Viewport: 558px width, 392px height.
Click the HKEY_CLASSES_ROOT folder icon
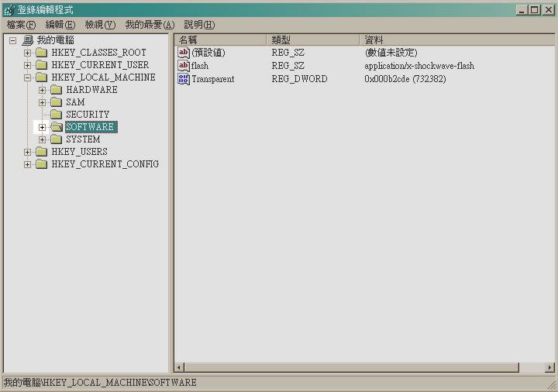[42, 53]
